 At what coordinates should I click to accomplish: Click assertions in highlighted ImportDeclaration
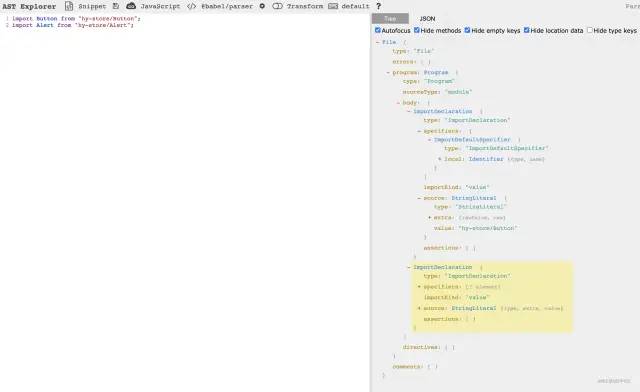[x=449, y=319]
